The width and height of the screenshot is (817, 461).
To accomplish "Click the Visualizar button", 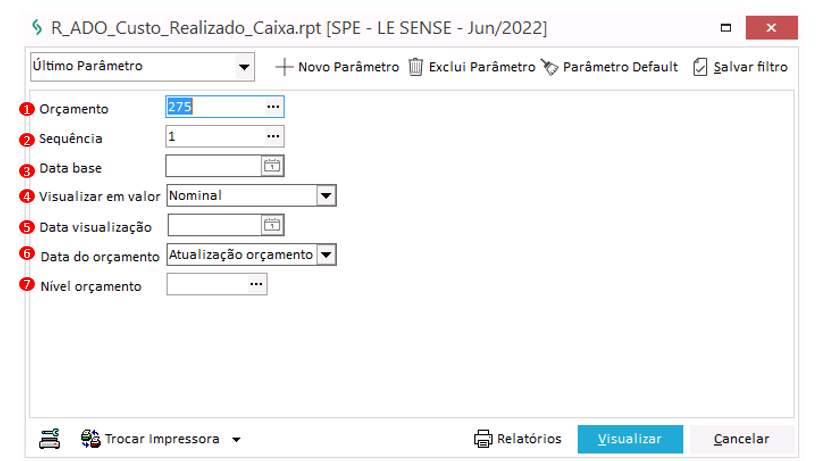I will click(630, 439).
